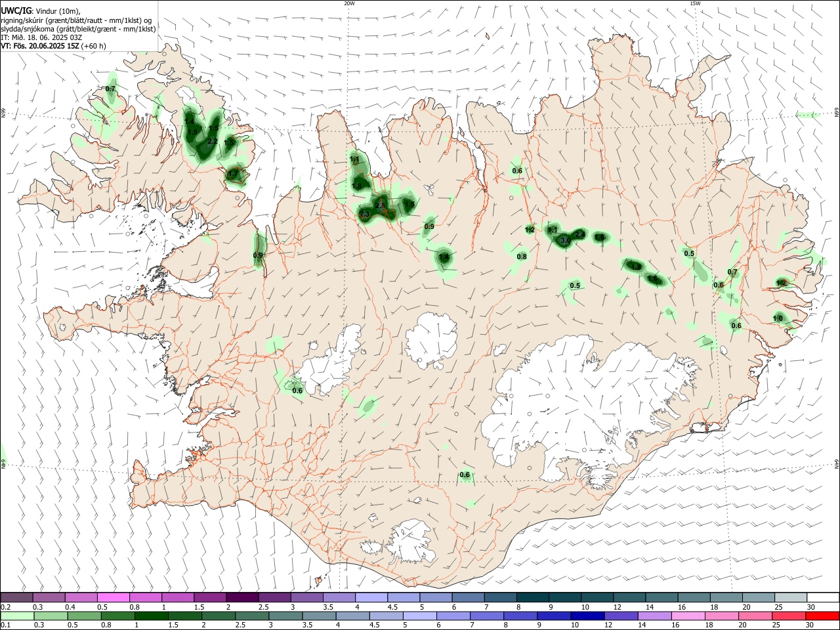Pick the light pink 16 rain legend swatch
The height and width of the screenshot is (630, 840).
[688, 616]
